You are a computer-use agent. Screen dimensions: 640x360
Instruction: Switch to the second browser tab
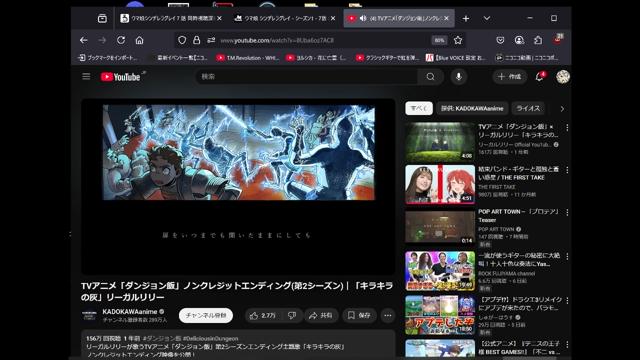tap(285, 18)
